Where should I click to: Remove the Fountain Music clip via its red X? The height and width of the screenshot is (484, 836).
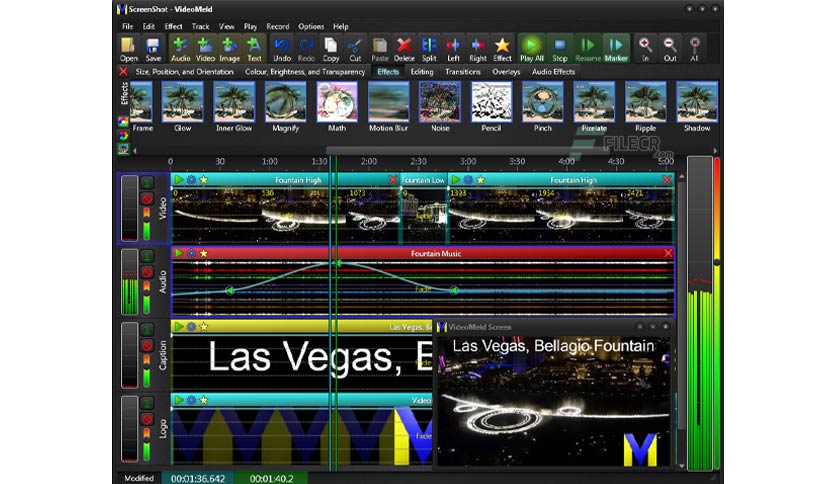click(668, 254)
